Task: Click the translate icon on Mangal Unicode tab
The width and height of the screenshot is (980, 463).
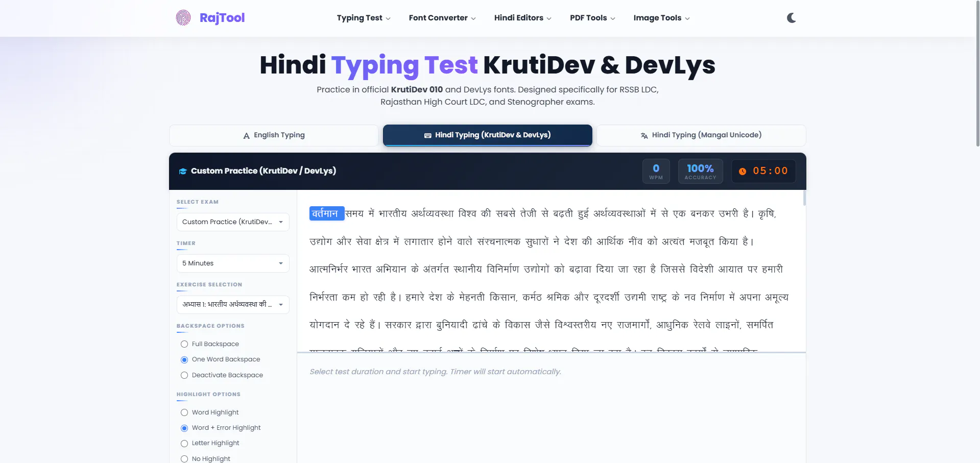Action: (644, 135)
